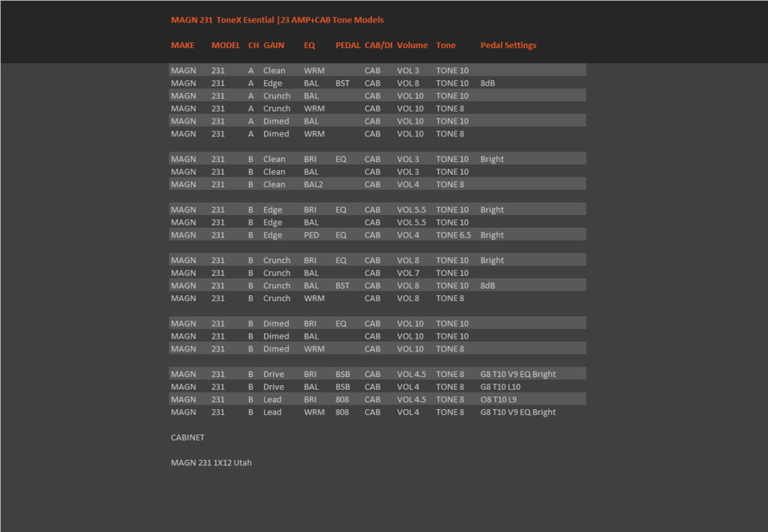Click WRM in channel B Dimed row

click(314, 349)
